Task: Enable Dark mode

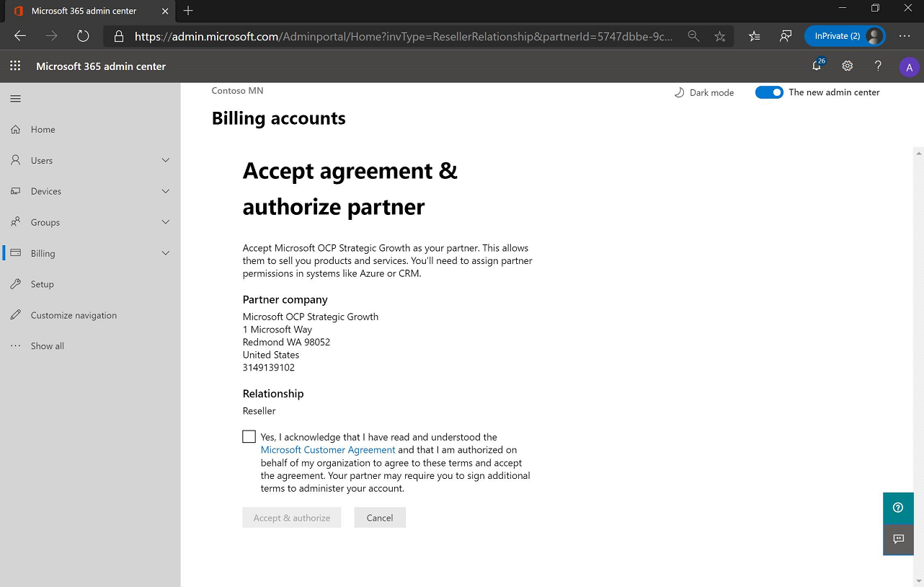Action: [x=703, y=93]
